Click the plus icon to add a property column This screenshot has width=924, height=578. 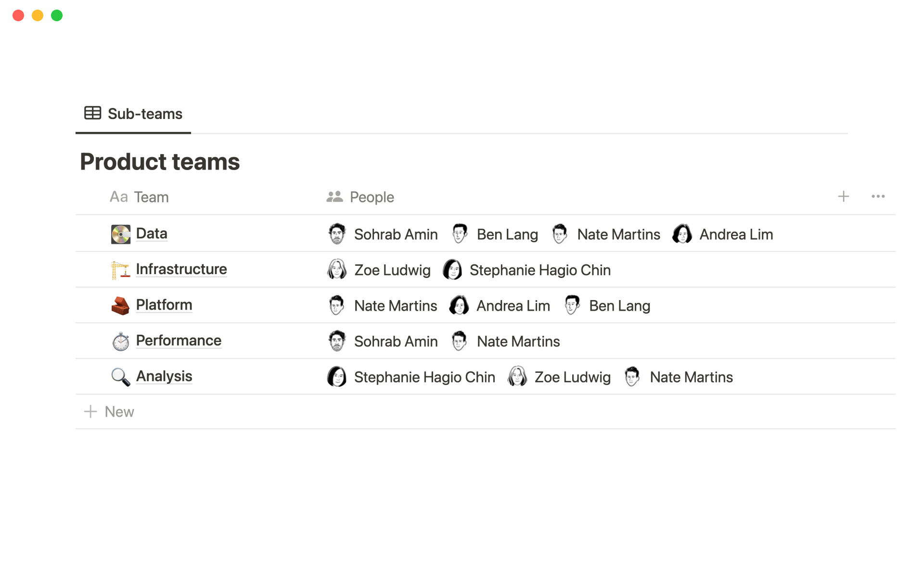843,197
